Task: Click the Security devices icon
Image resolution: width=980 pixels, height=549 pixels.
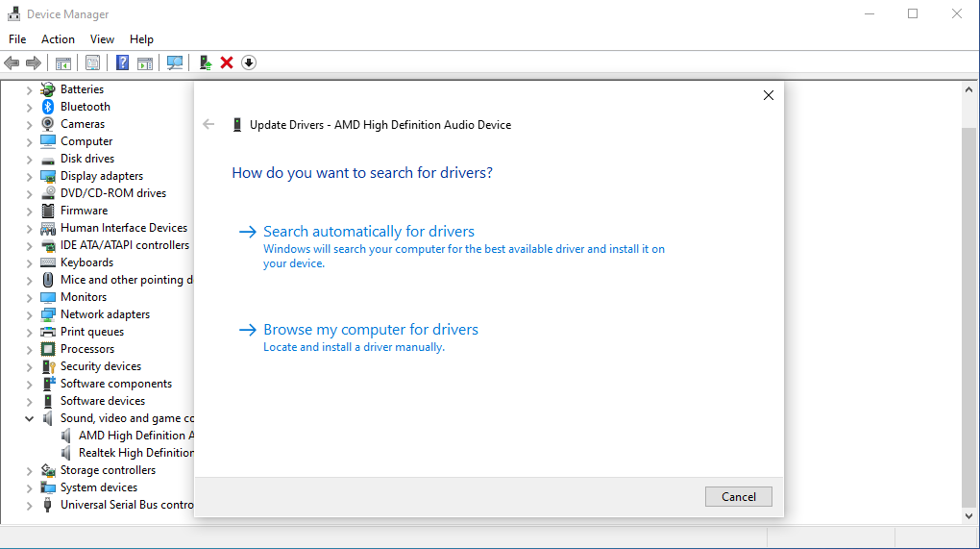Action: [47, 366]
